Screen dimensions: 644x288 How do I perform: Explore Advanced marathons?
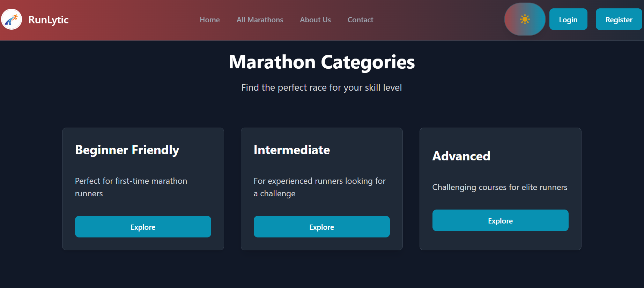point(501,220)
